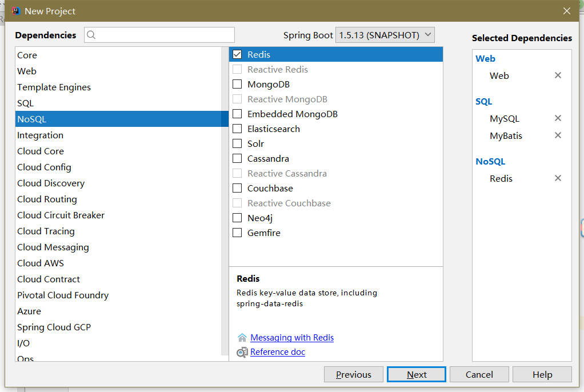This screenshot has height=392, width=584.
Task: Select the Web category
Action: 118,71
